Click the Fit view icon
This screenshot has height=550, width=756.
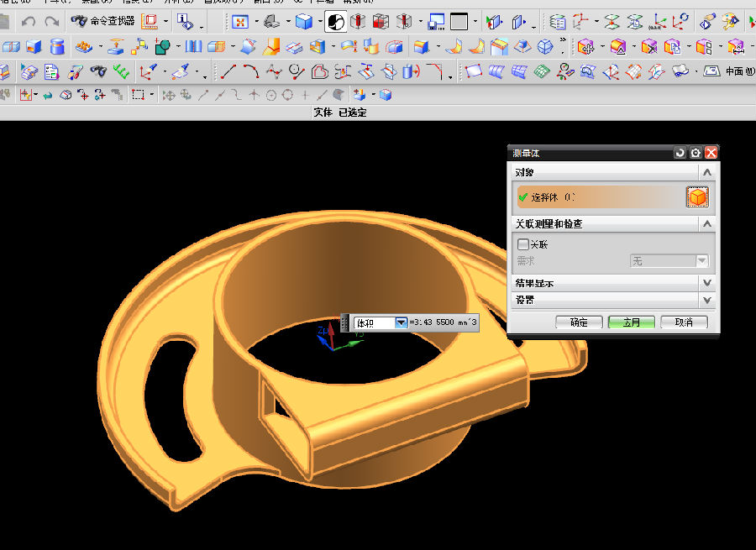(240, 21)
